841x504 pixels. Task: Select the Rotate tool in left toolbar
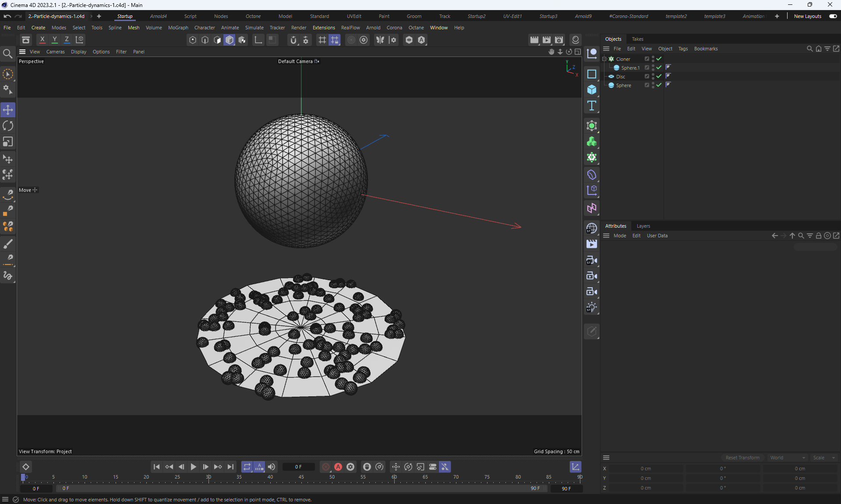pos(8,126)
